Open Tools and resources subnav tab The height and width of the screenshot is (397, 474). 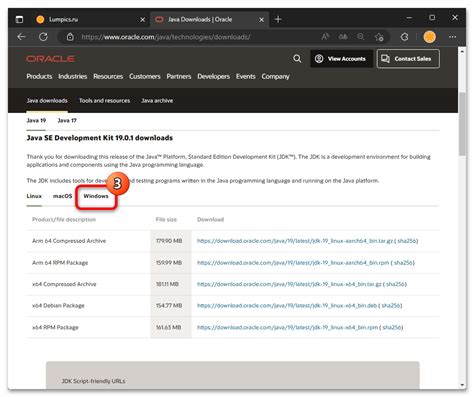(x=104, y=101)
